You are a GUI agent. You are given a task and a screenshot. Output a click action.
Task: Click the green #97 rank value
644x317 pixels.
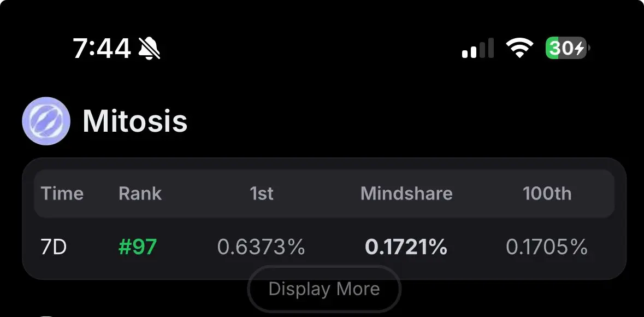pos(138,247)
